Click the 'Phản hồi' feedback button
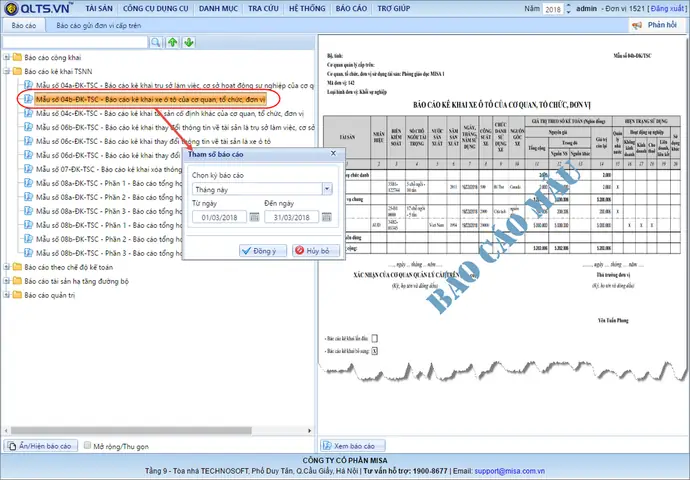 click(x=661, y=24)
